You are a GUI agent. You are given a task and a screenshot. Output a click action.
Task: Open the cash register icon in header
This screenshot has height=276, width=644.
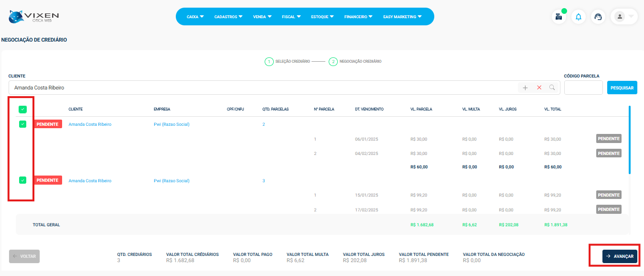558,17
